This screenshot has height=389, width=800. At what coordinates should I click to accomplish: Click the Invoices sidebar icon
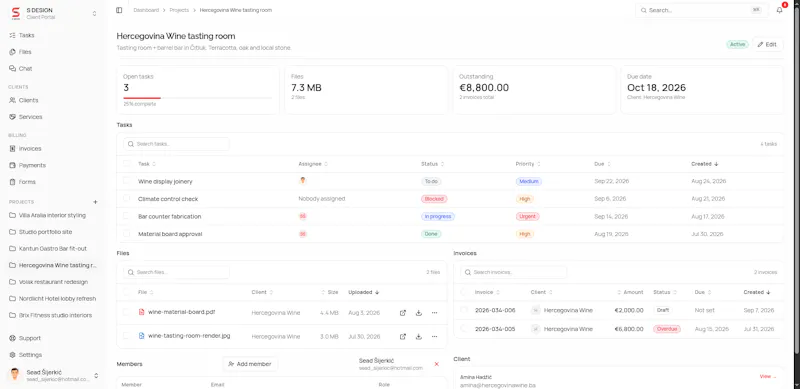[12, 149]
